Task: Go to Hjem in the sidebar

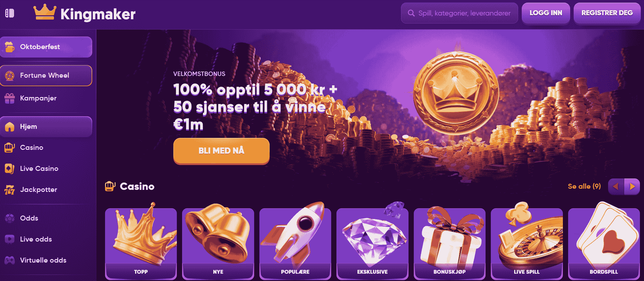Action: tap(46, 127)
